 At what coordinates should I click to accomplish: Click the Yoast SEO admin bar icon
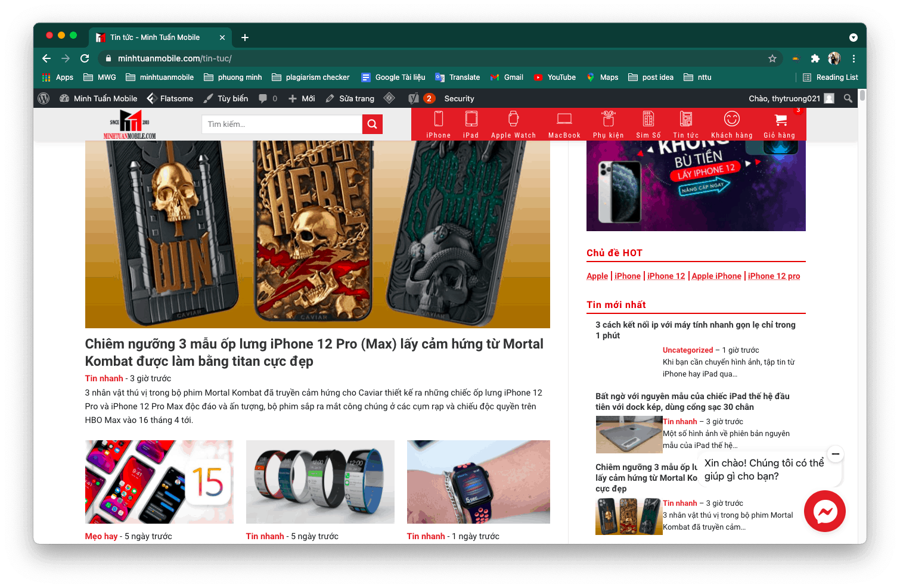point(414,98)
